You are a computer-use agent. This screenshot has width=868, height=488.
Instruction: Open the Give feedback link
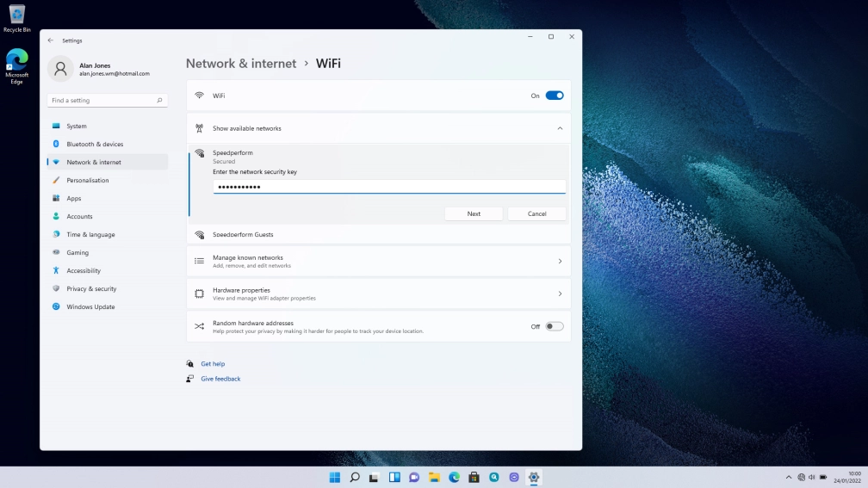click(x=220, y=379)
